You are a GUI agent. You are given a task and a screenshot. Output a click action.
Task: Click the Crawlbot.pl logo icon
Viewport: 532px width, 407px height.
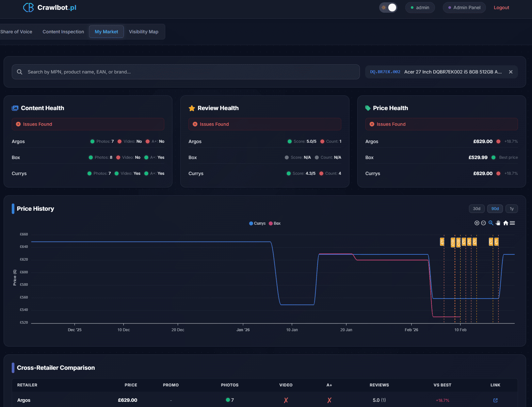pos(28,7)
